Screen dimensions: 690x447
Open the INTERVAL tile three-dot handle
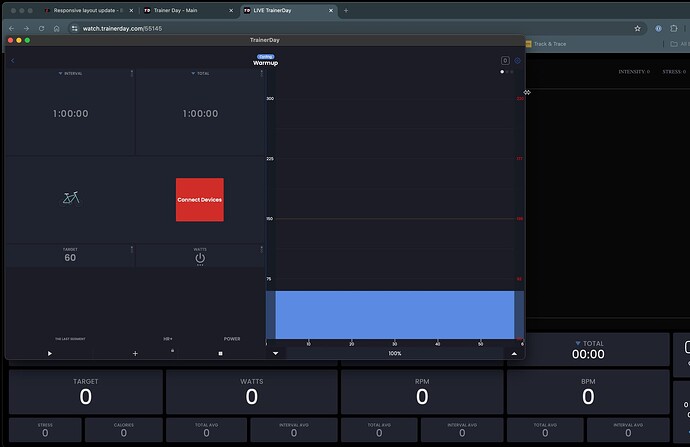[132, 73]
